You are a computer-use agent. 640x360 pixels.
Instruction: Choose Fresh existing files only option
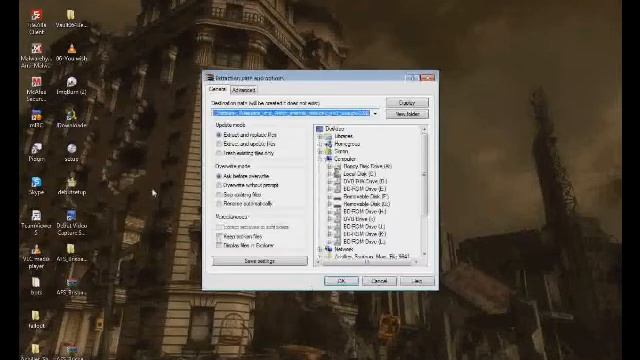pos(245,153)
